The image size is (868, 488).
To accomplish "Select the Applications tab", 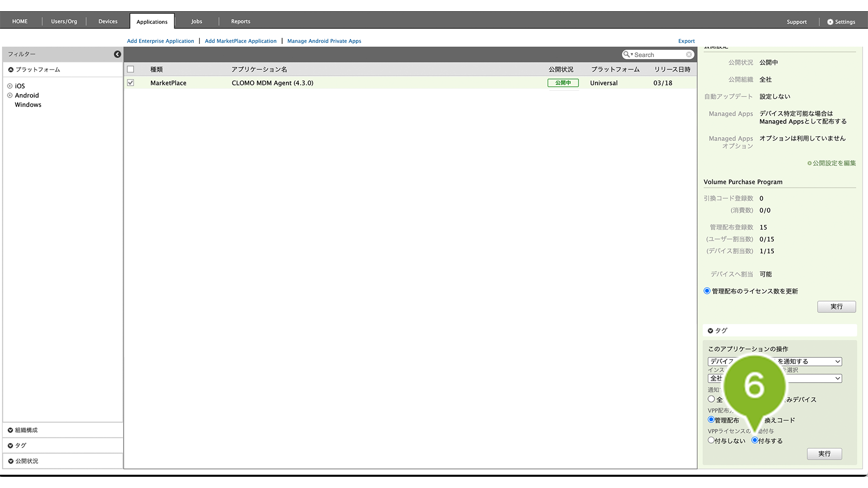I will point(152,22).
